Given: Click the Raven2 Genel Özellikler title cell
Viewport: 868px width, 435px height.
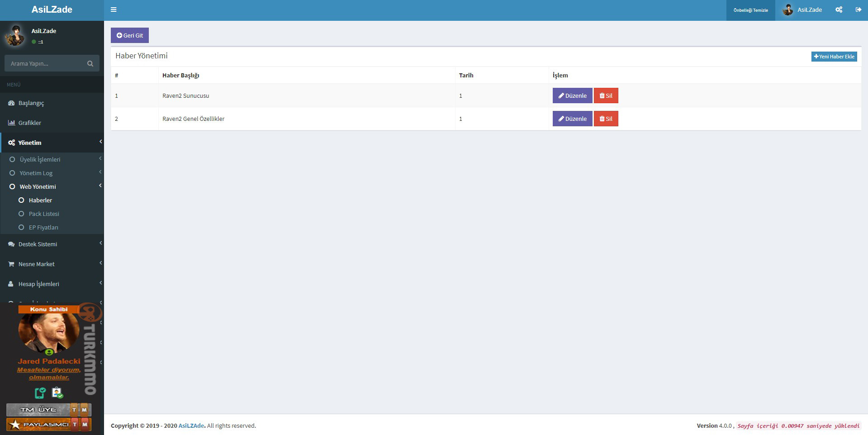Looking at the screenshot, I should click(307, 119).
